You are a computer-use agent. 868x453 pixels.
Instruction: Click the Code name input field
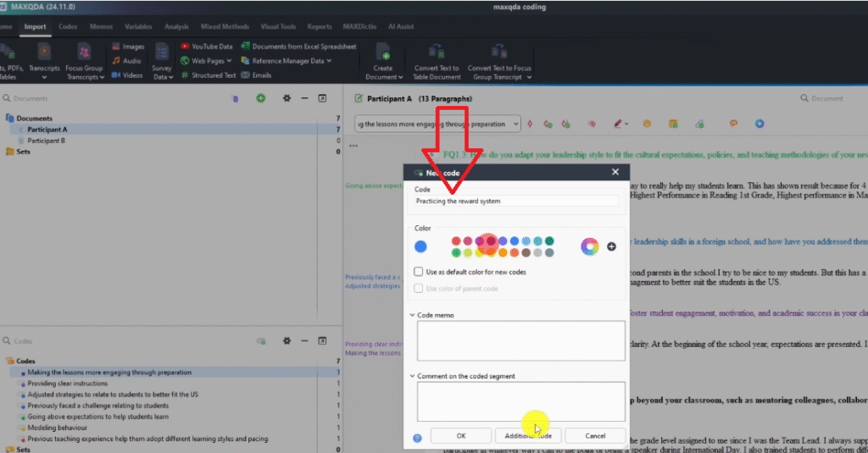pyautogui.click(x=516, y=202)
